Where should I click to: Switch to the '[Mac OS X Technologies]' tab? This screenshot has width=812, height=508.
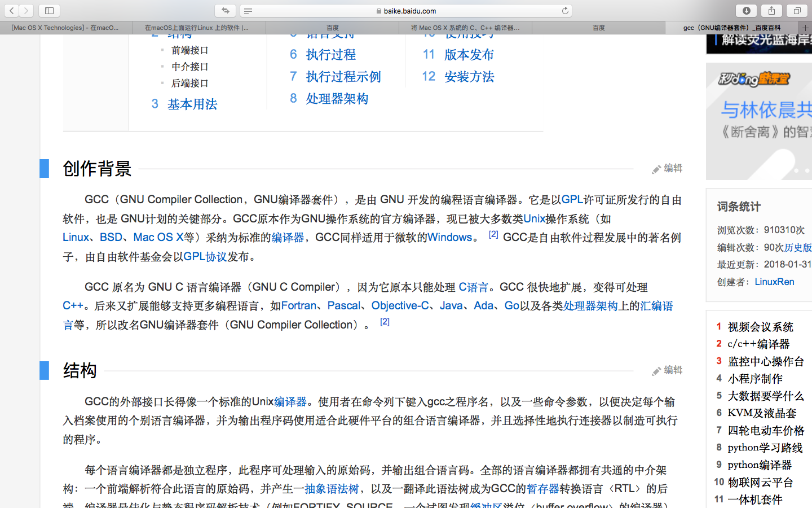click(x=66, y=27)
